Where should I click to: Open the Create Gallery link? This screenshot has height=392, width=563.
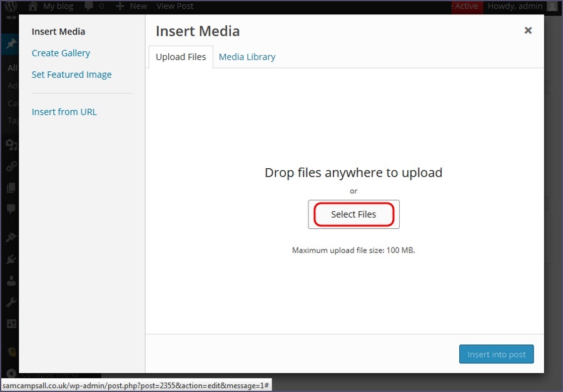click(x=61, y=53)
